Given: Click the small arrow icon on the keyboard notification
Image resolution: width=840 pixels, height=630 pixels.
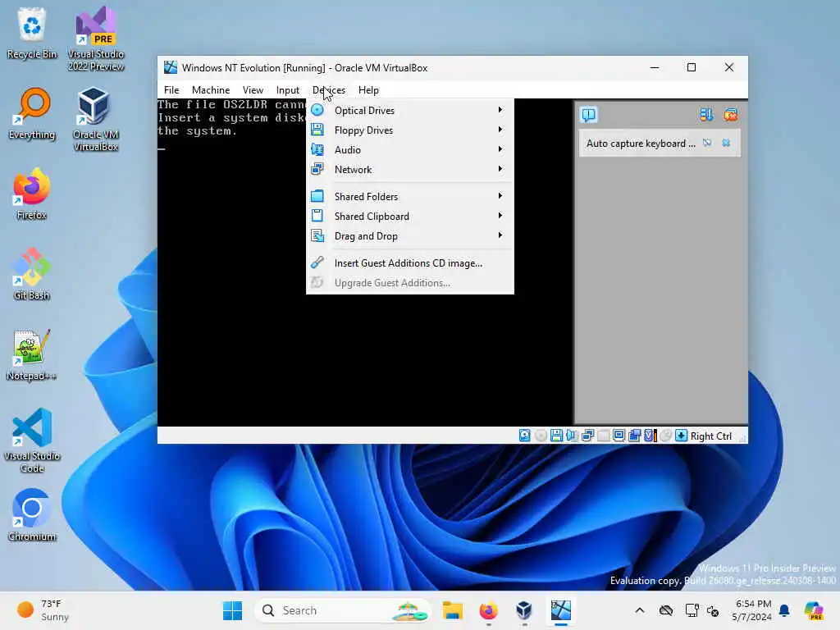Looking at the screenshot, I should (x=707, y=143).
